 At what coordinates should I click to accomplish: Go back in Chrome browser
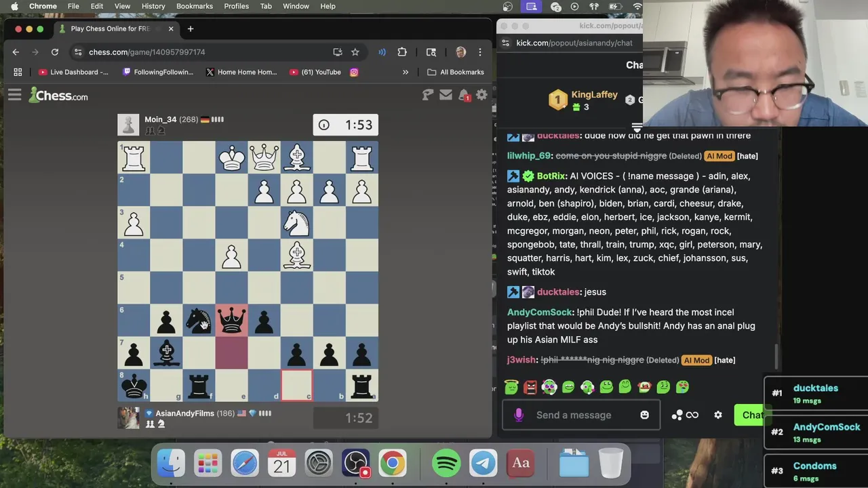(x=16, y=52)
